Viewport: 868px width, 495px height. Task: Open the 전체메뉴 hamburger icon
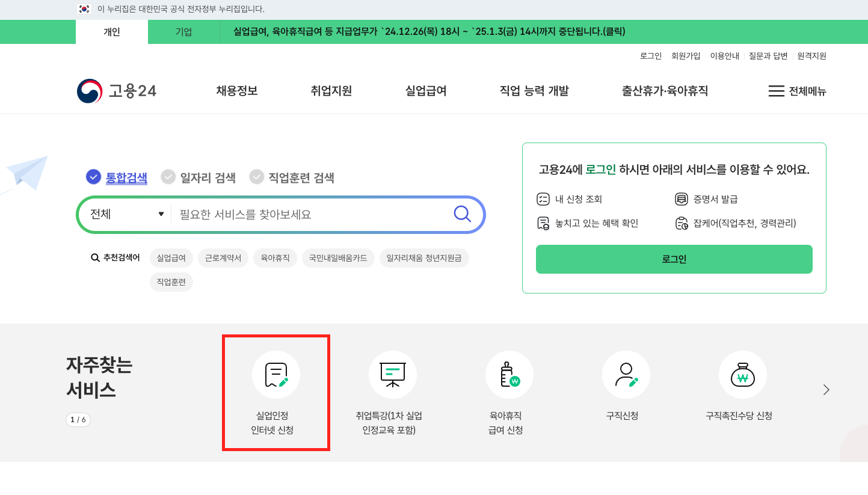pos(777,91)
